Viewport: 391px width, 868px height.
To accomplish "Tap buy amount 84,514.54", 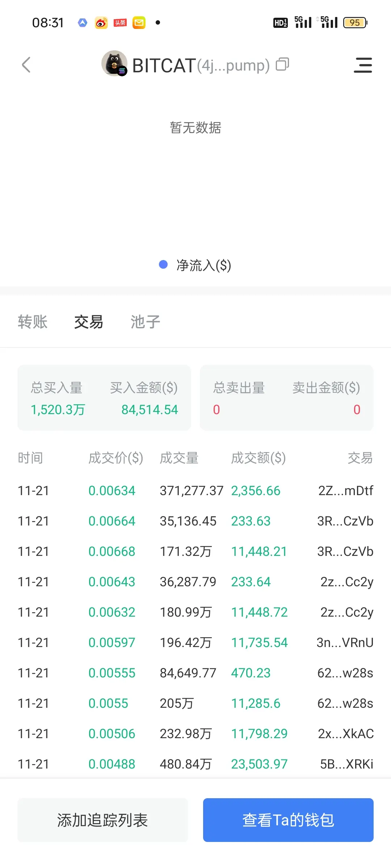I will coord(150,410).
